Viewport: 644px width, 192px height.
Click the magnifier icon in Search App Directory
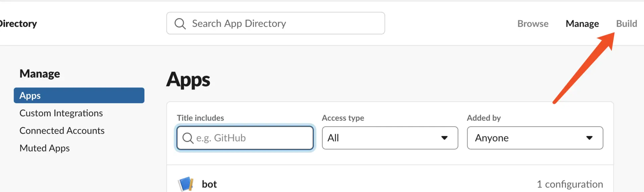click(180, 23)
